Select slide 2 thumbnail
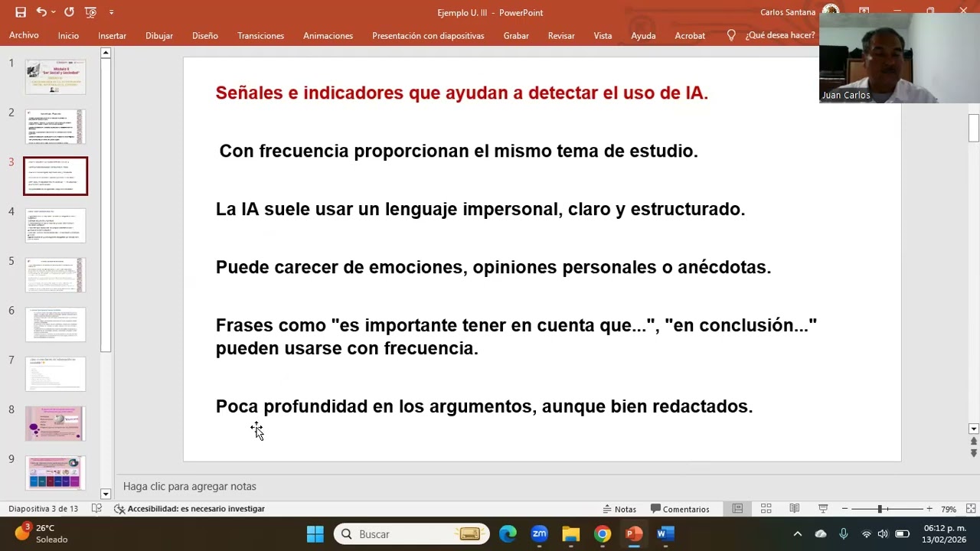This screenshot has width=980, height=551. tap(56, 126)
